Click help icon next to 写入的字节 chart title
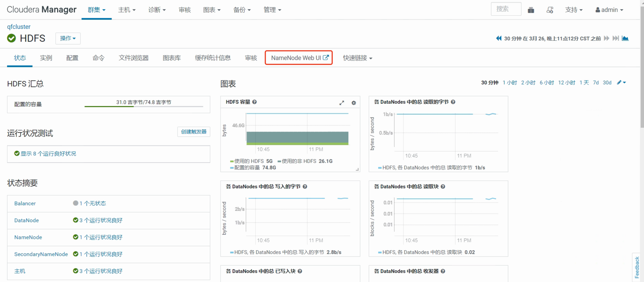644x282 pixels. tap(305, 186)
